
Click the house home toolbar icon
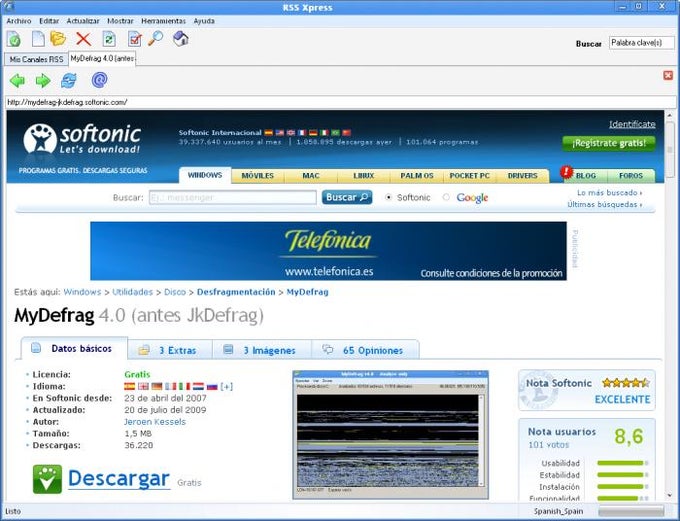point(181,39)
